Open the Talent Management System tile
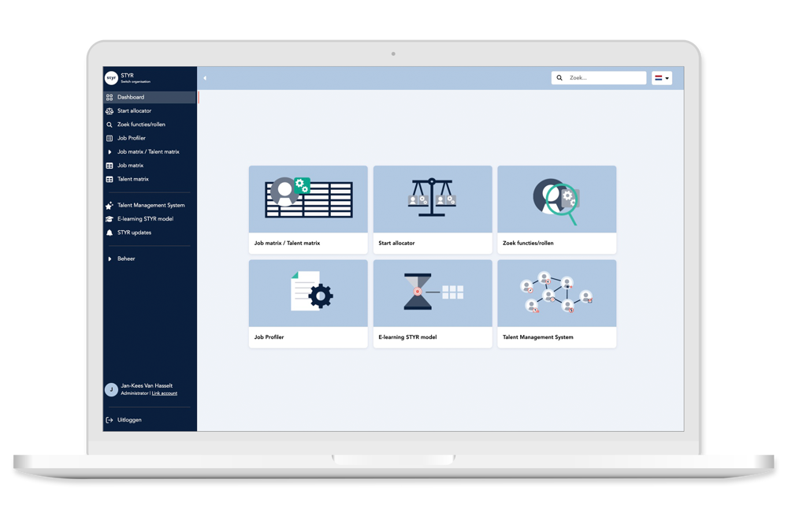This screenshot has height=532, width=788. click(x=556, y=303)
